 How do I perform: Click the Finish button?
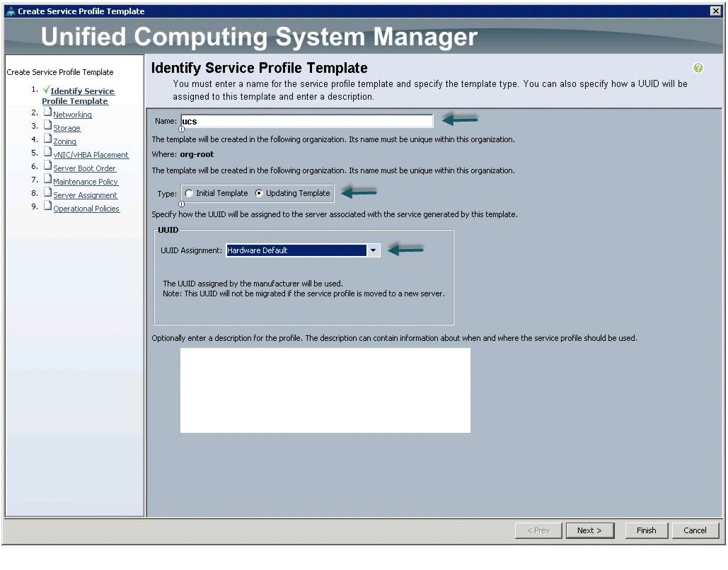pos(647,530)
